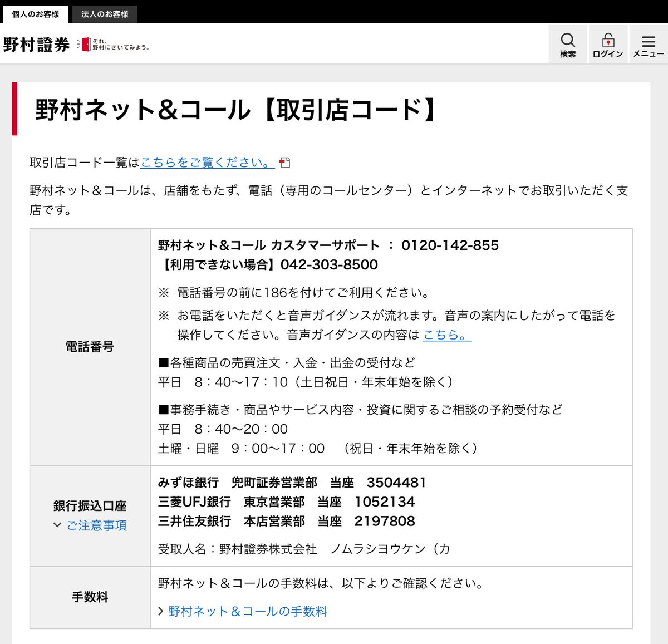
Task: Click hours text 平日 8:40〜20:00
Action: tap(223, 429)
